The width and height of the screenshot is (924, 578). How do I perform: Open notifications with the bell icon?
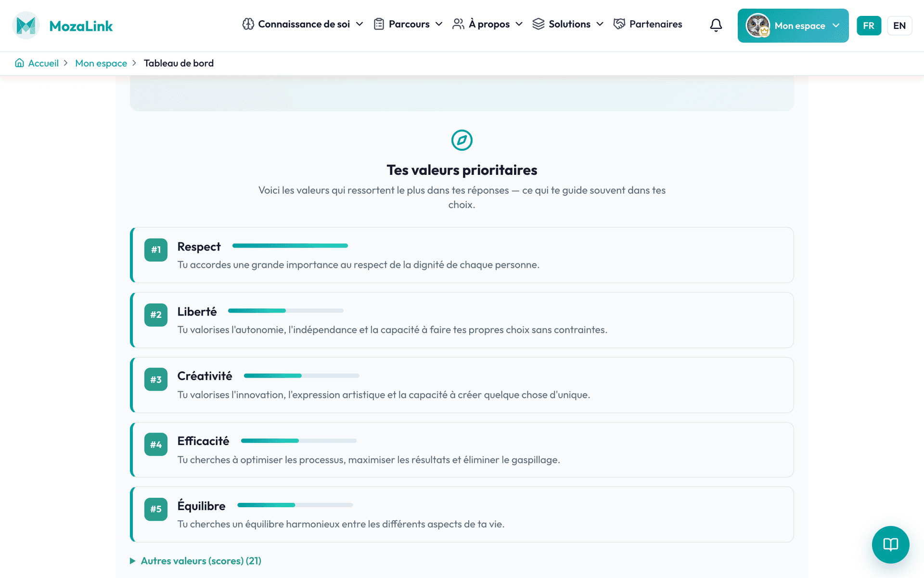pos(716,25)
